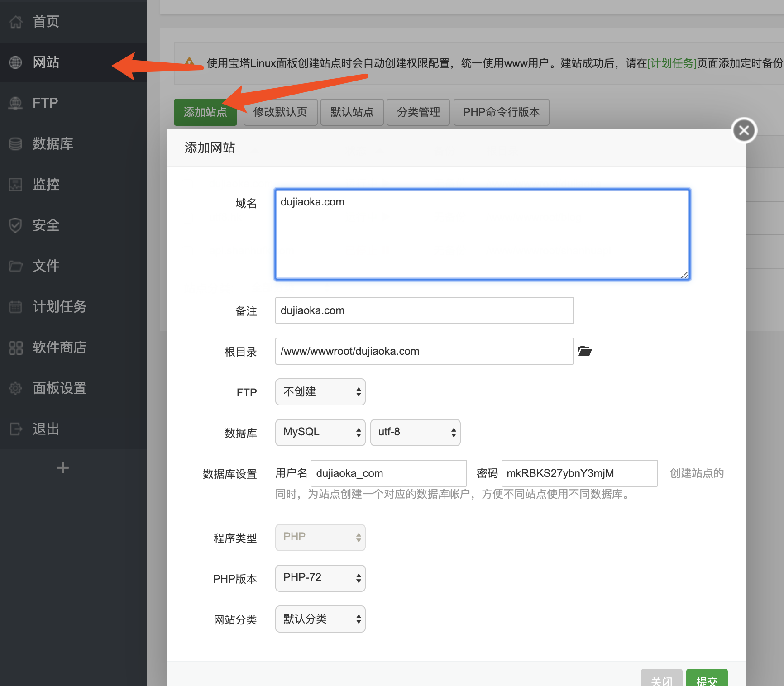Open the 软件商店 software store icon

[15, 348]
